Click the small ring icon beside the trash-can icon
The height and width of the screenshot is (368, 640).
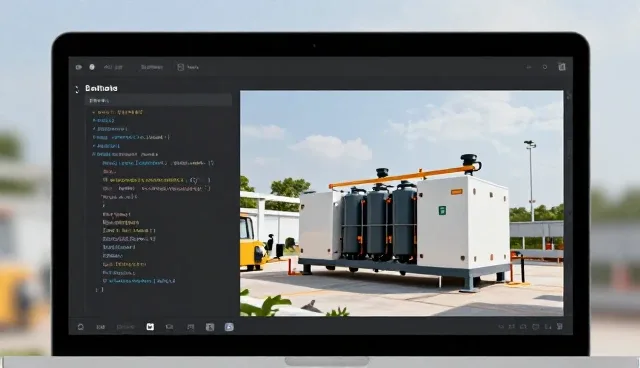pos(544,67)
